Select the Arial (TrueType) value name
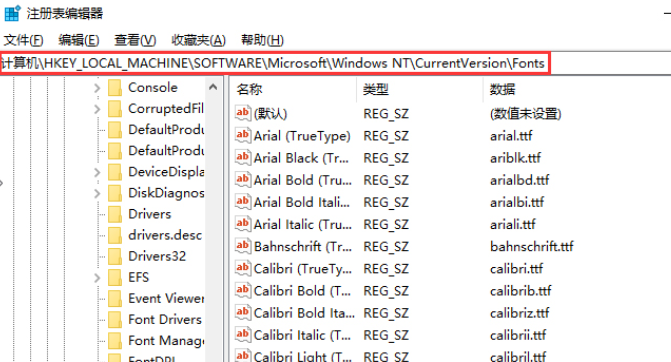The height and width of the screenshot is (362, 671). pos(302,136)
